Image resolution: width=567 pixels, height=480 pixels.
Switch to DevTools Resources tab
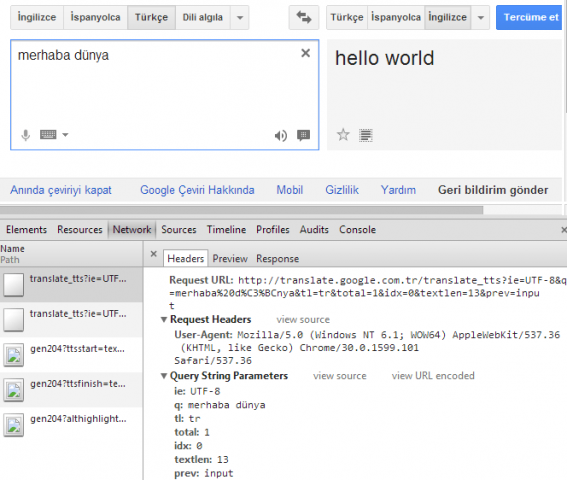(80, 230)
